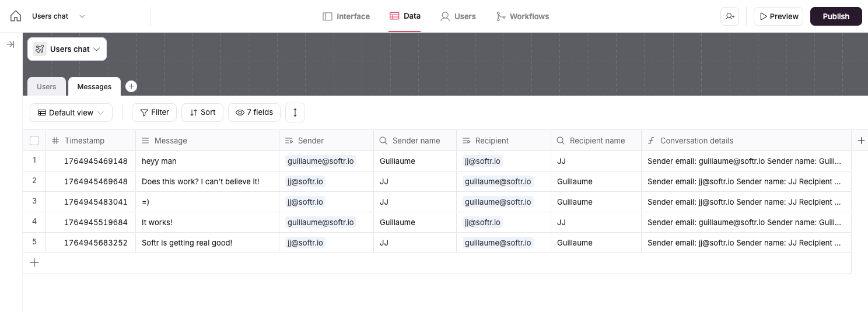
Task: Switch to the Users table tab
Action: pyautogui.click(x=47, y=87)
